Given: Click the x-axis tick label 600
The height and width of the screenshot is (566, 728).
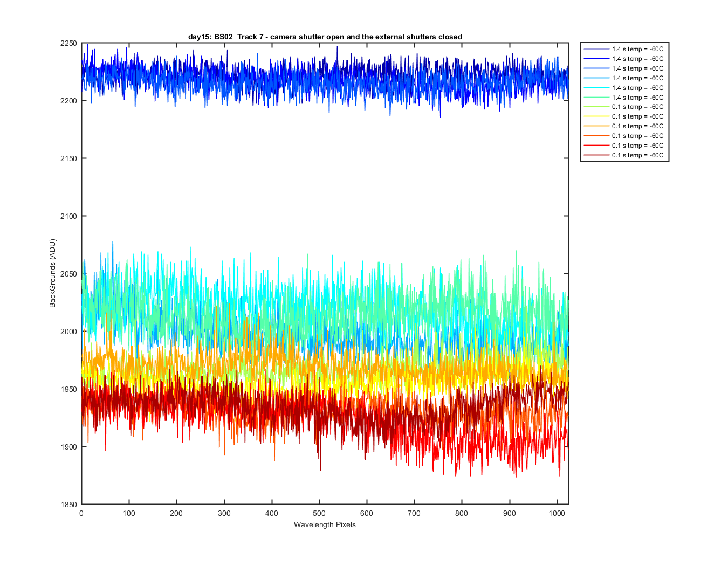Looking at the screenshot, I should coord(367,513).
